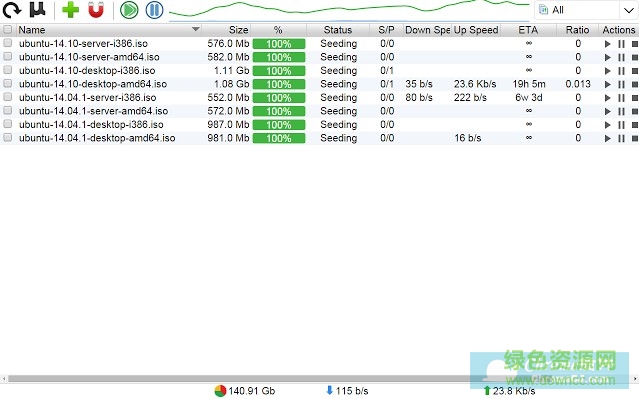Screen dimensions: 639x399
Task: Click the blue download speed arrow in status bar
Action: (x=330, y=390)
